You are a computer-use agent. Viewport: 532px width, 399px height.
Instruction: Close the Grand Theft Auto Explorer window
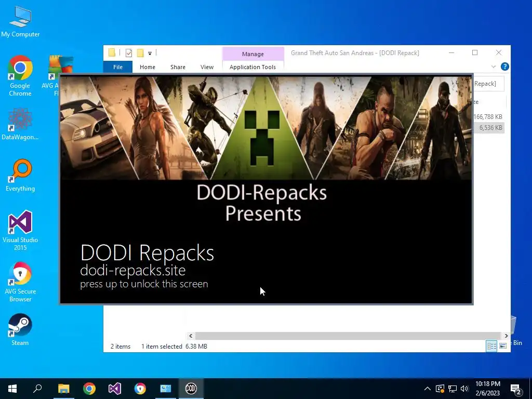(x=498, y=52)
